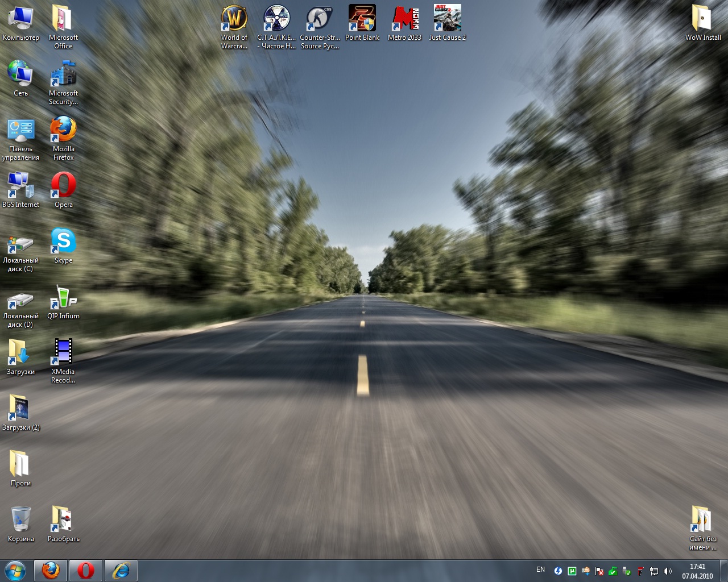The height and width of the screenshot is (582, 728).
Task: Open the Windows Start menu
Action: [x=15, y=570]
